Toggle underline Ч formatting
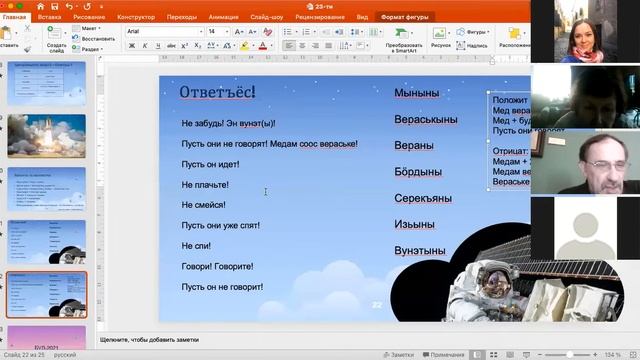Viewport: 640px width, 360px height. tap(158, 46)
